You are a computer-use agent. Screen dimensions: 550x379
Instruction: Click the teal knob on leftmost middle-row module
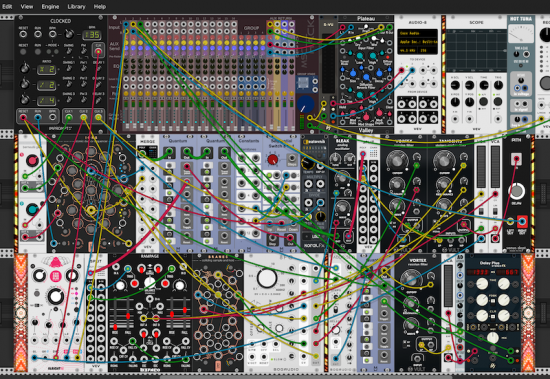point(32,209)
